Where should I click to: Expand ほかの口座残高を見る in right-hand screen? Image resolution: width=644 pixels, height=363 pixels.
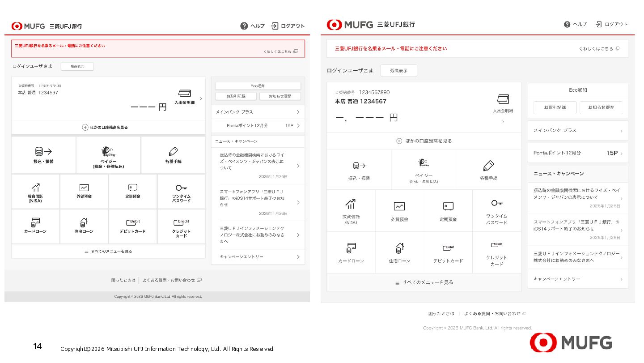coord(424,141)
